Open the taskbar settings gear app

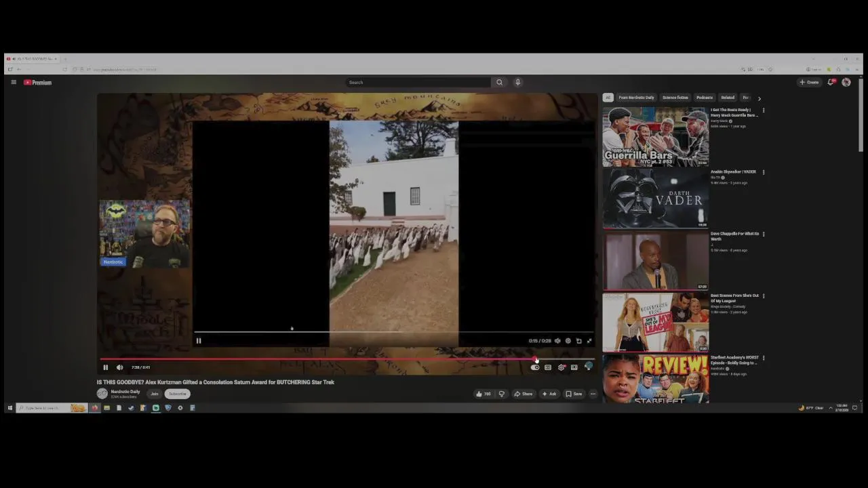point(180,408)
